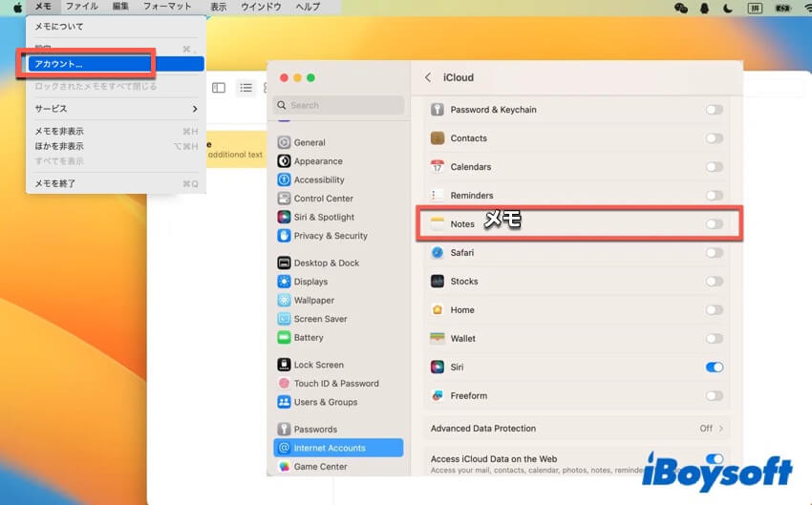Open Siri & Spotlight icon
This screenshot has height=505, width=812.
coord(284,217)
